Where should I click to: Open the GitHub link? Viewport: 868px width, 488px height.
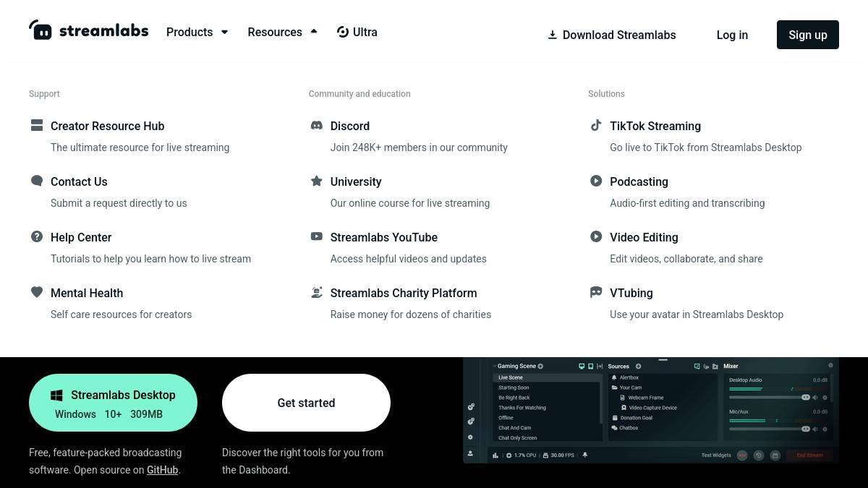162,470
